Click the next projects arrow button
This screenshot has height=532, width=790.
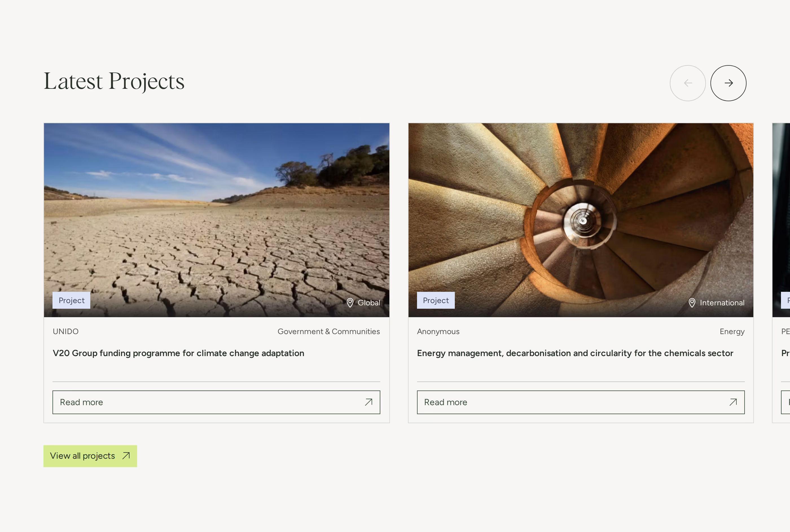tap(728, 83)
